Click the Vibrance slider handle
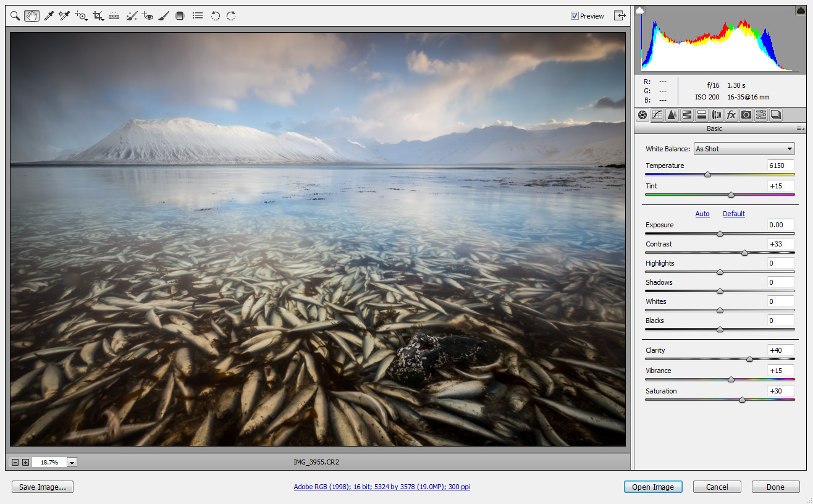This screenshot has width=813, height=504. [x=731, y=380]
